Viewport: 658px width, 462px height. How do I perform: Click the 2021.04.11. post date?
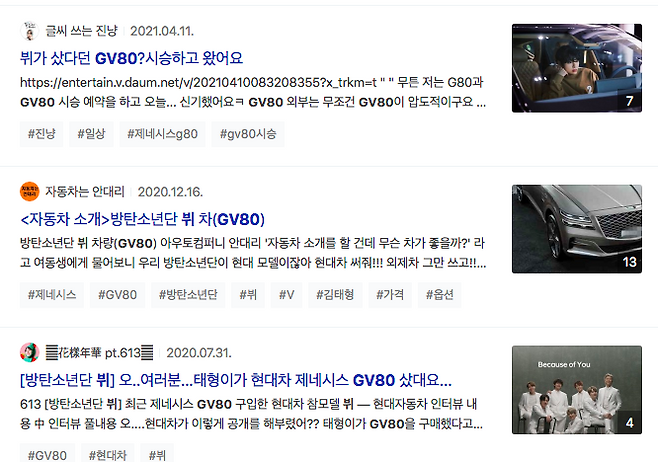click(162, 31)
